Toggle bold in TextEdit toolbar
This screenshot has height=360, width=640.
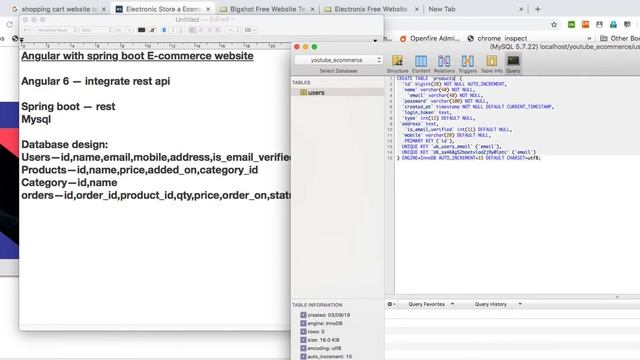[164, 30]
